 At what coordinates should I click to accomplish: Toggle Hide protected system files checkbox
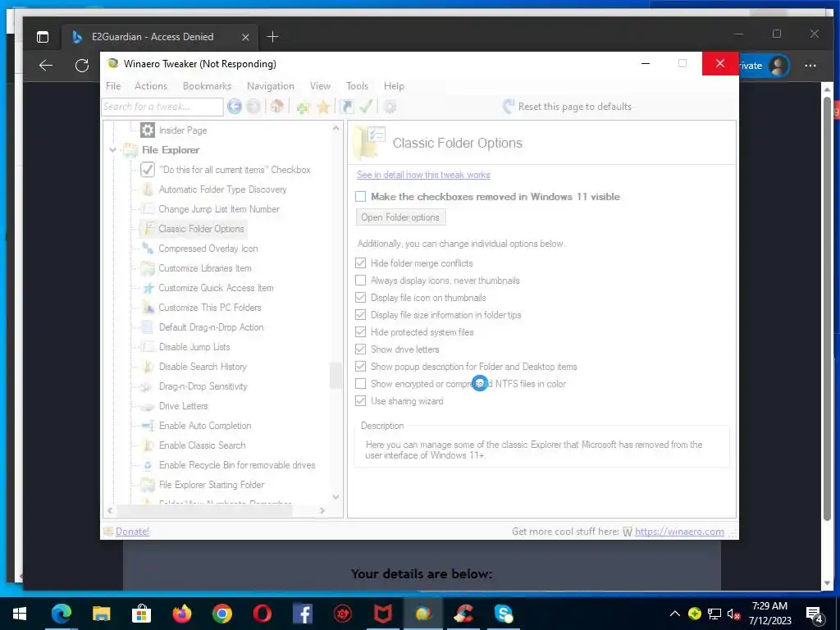(361, 332)
